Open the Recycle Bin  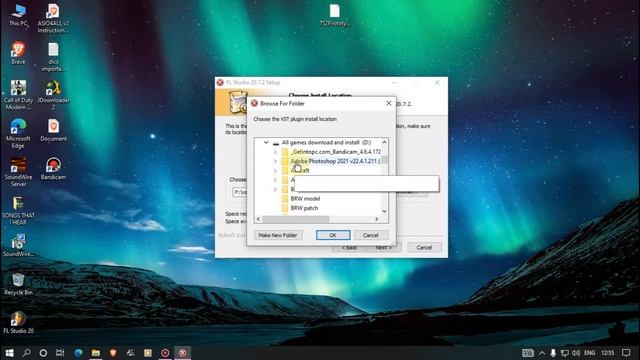(x=18, y=284)
